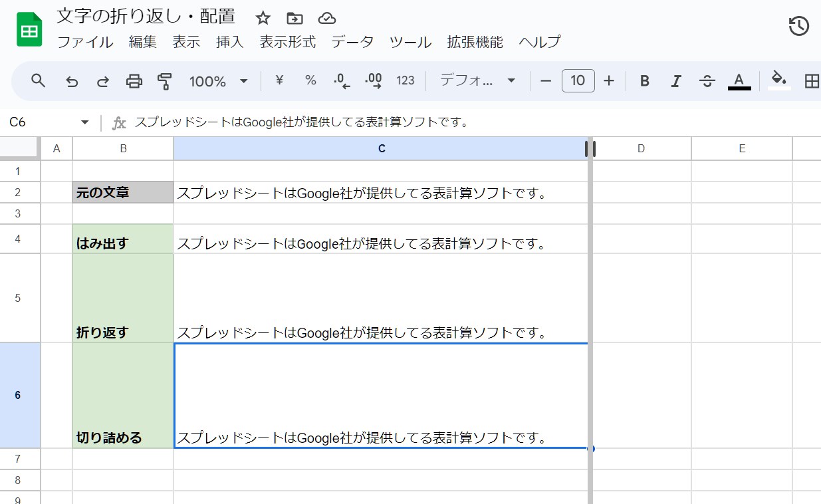Open the search icon in the toolbar
821x504 pixels.
click(x=38, y=80)
